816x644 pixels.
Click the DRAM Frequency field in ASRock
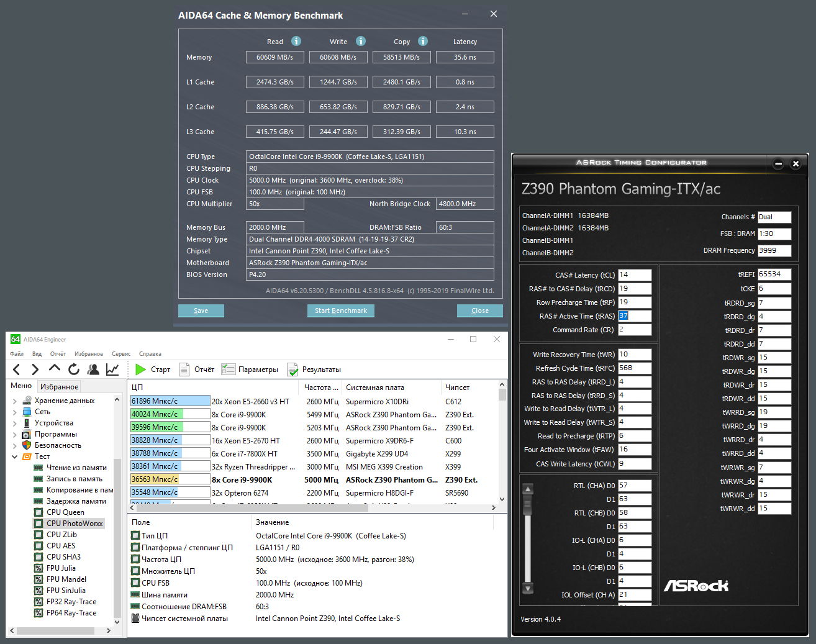[x=774, y=250]
